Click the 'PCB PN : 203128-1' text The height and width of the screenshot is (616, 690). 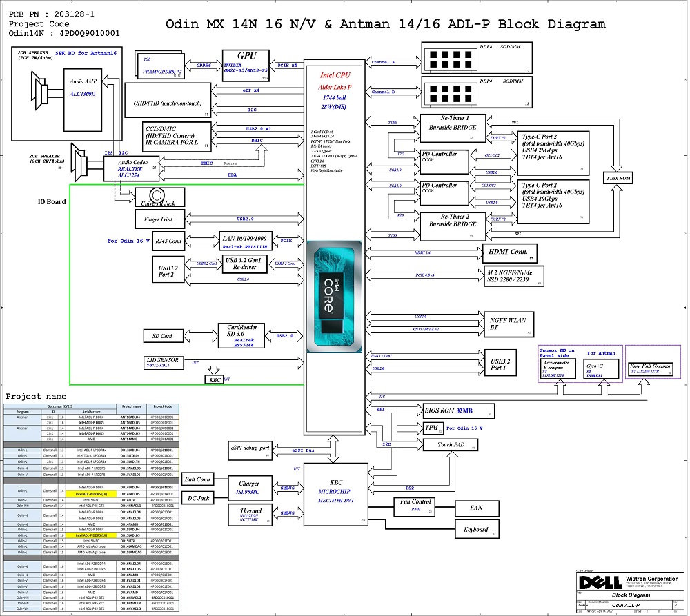[52, 14]
